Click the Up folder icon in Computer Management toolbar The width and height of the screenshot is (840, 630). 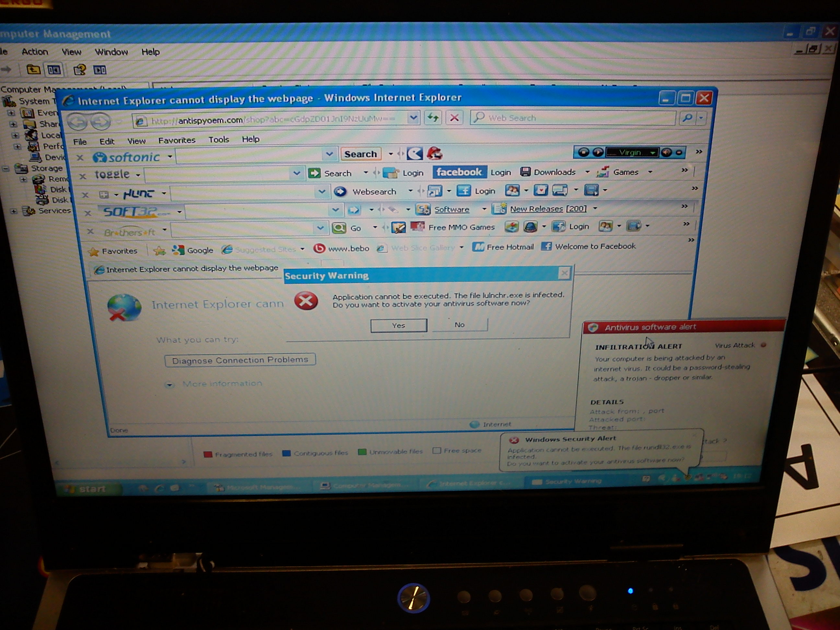(33, 69)
